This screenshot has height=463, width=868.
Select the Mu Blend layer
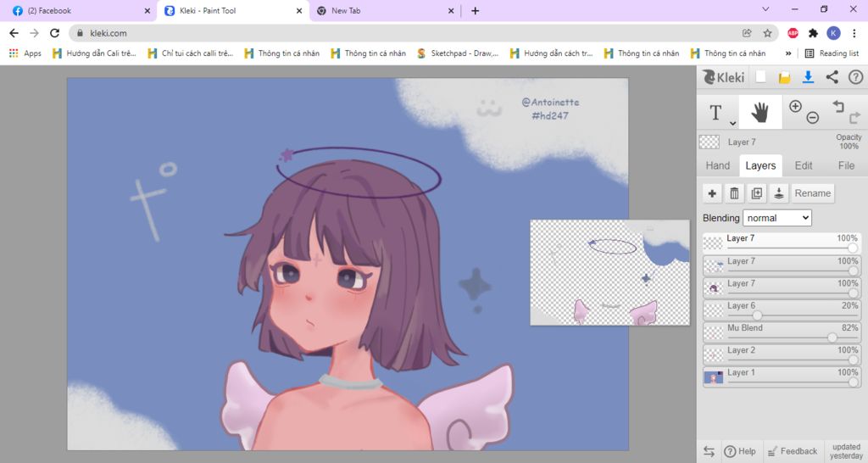point(782,332)
